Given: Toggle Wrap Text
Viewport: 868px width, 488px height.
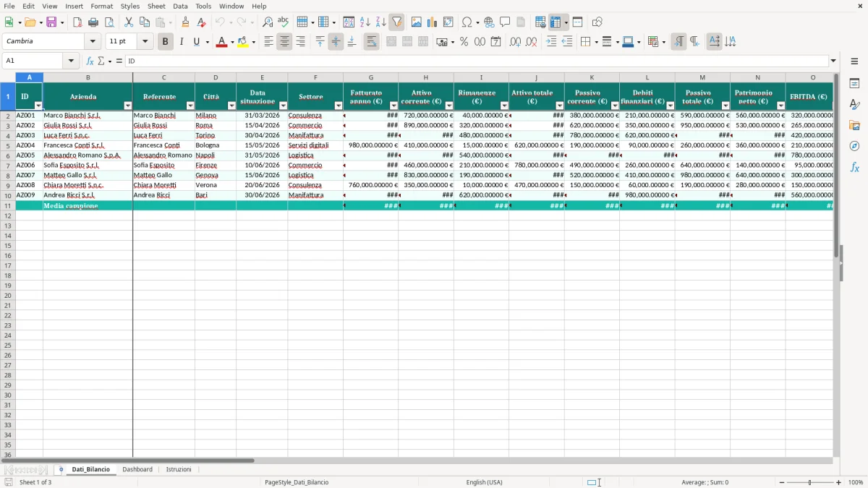Looking at the screenshot, I should pyautogui.click(x=371, y=42).
